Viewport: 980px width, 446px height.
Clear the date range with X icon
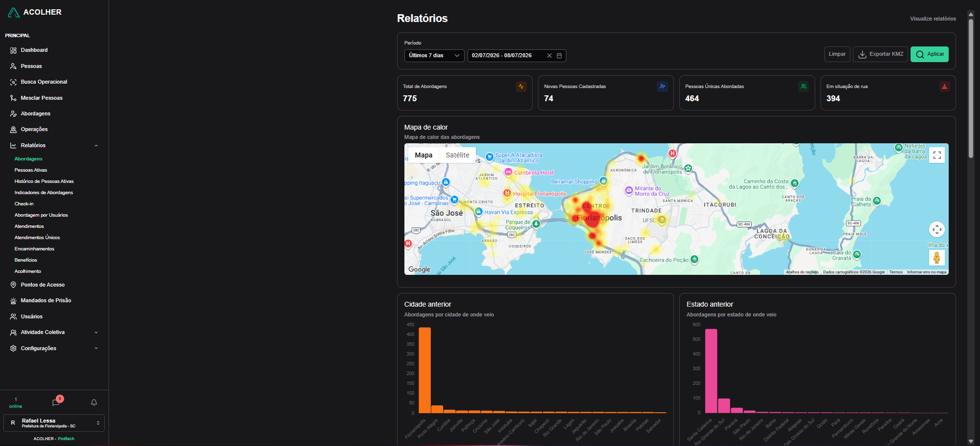(549, 56)
